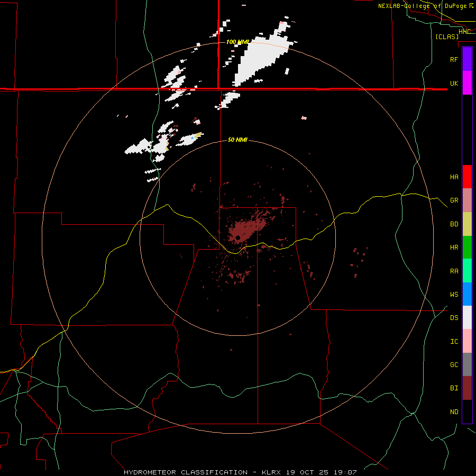The width and height of the screenshot is (476, 476).
Task: Click the NEXLAB-College of DuPage text
Action: point(422,6)
